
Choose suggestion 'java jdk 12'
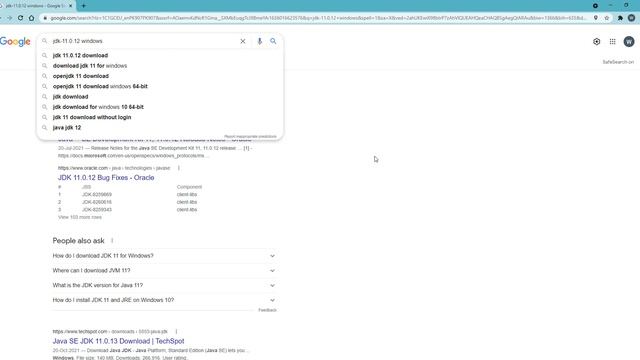point(67,127)
